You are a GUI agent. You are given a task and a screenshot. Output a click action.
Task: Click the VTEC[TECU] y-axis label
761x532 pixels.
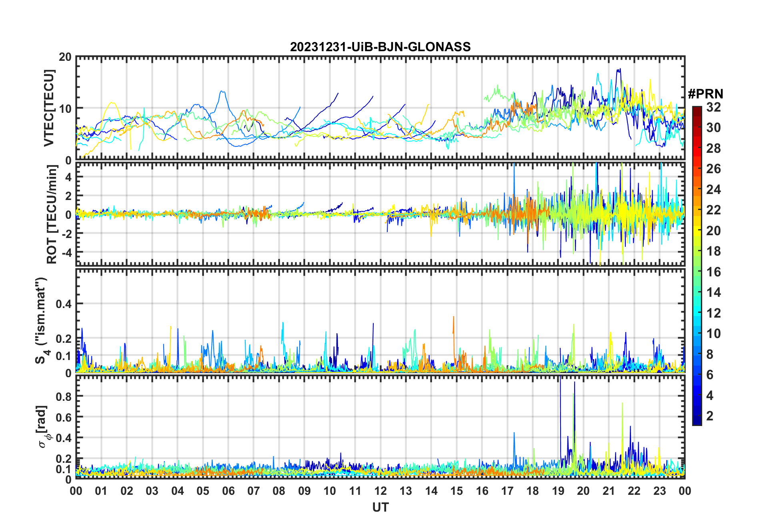click(49, 108)
